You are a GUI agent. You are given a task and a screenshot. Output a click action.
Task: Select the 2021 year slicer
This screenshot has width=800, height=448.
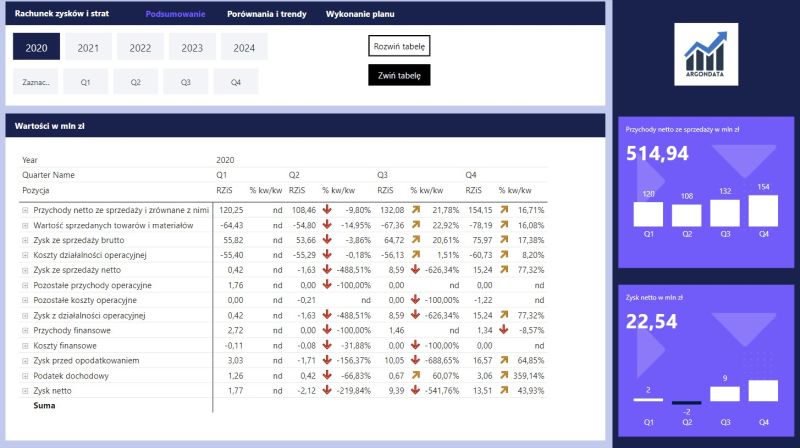(88, 47)
